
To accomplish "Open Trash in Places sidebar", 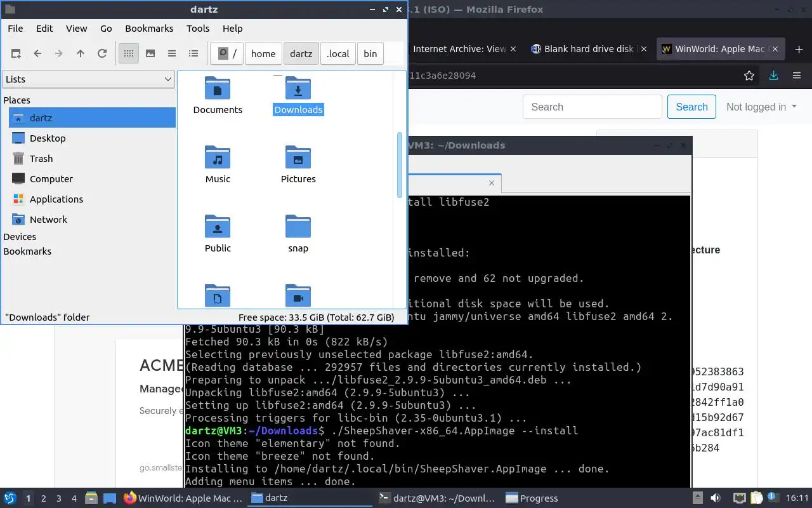I will click(x=93, y=159).
